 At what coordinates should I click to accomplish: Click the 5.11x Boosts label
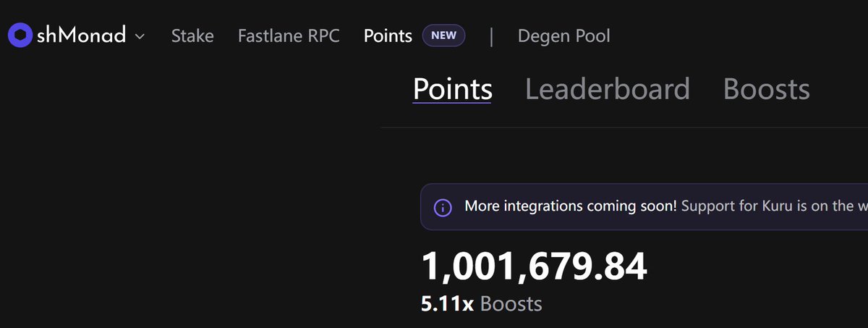(x=482, y=303)
